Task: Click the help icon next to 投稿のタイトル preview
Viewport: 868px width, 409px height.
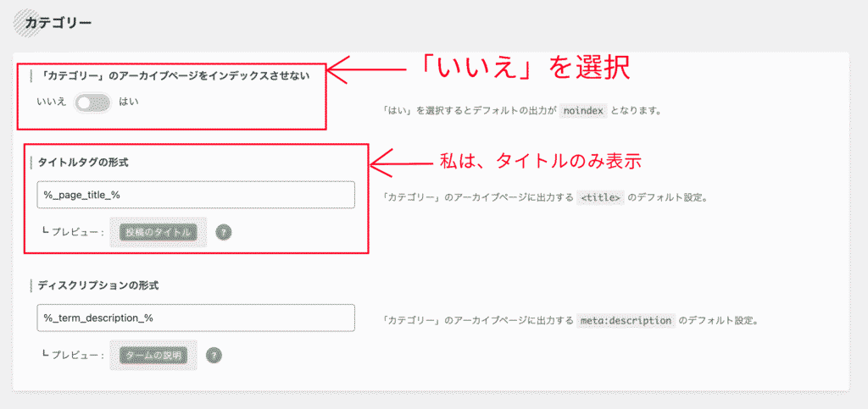Action: point(224,232)
